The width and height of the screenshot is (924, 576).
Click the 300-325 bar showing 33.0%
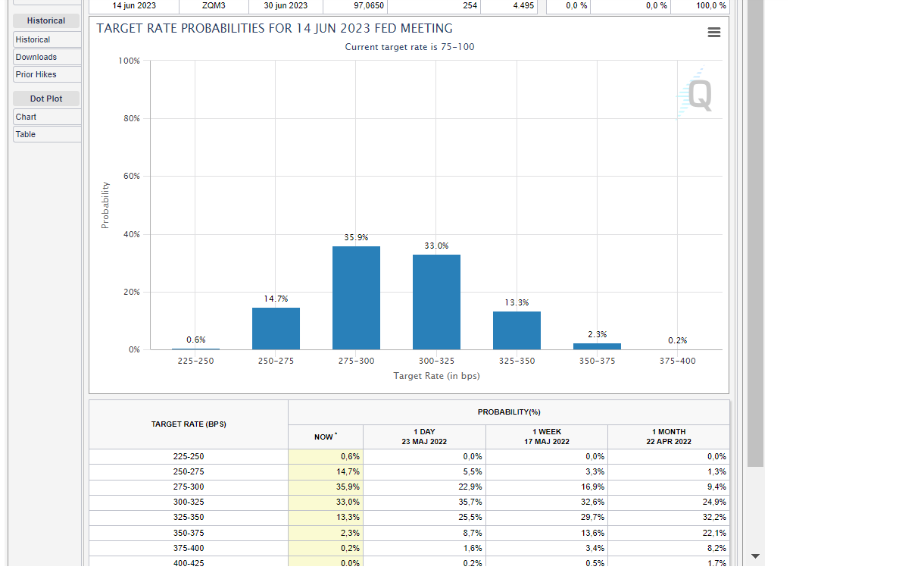pos(436,302)
